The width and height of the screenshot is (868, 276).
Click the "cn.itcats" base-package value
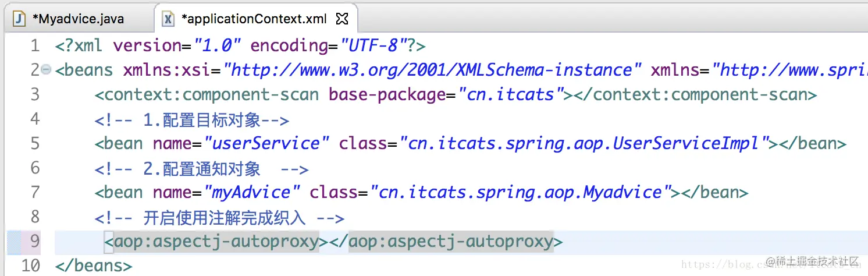(510, 94)
